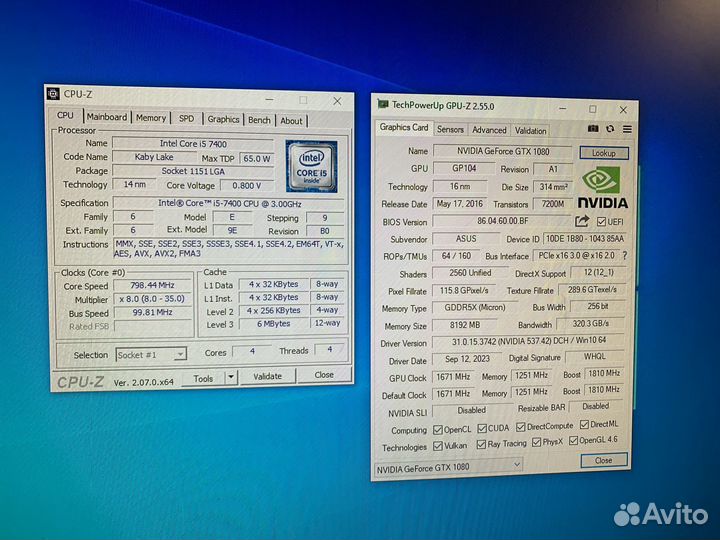Click the GPU-Z screenshot camera icon
This screenshot has width=720, height=540.
coord(593,129)
